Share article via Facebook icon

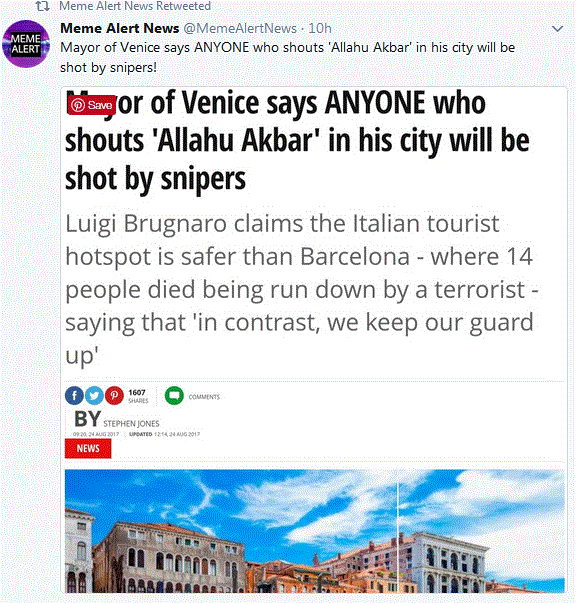[x=74, y=395]
